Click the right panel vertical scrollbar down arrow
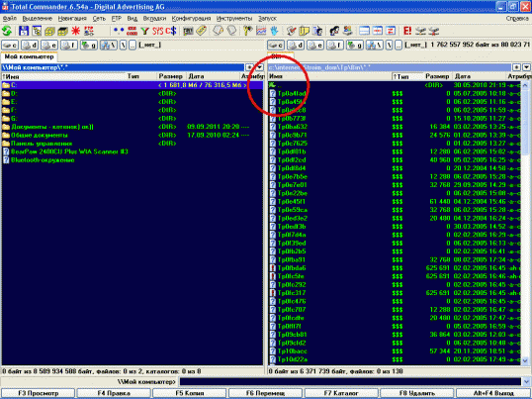532x399 pixels. tap(525, 360)
